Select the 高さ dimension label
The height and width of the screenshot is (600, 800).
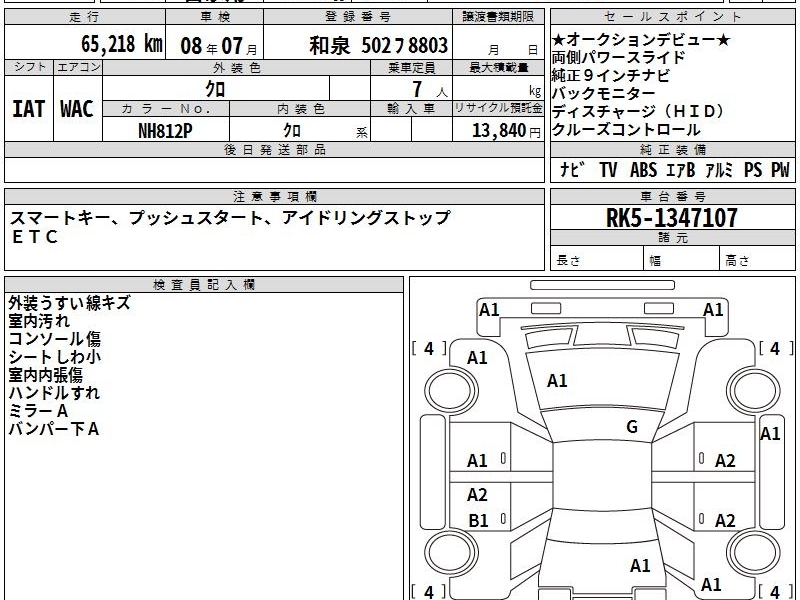737,261
